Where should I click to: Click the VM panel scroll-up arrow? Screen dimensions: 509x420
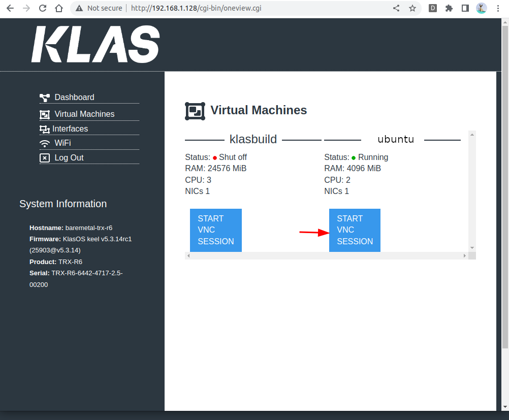[472, 135]
